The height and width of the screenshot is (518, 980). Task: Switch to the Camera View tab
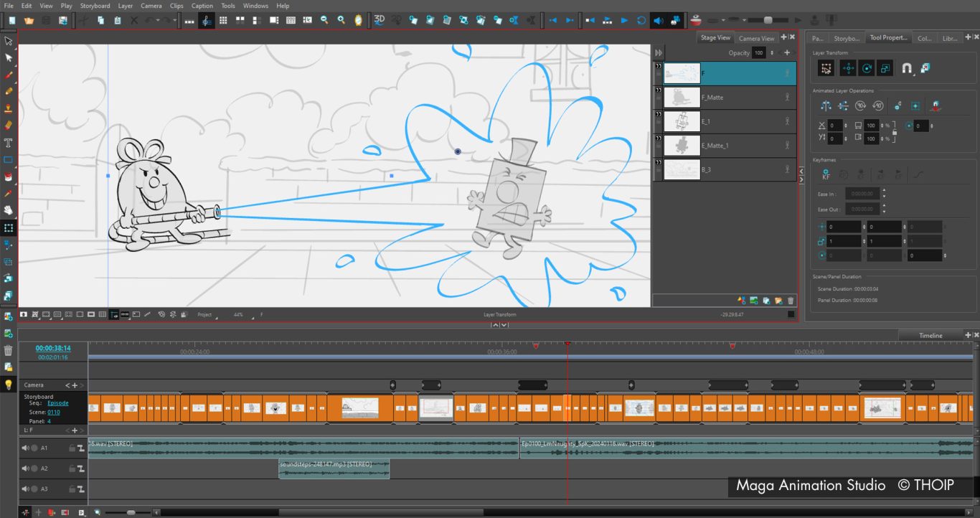(756, 37)
